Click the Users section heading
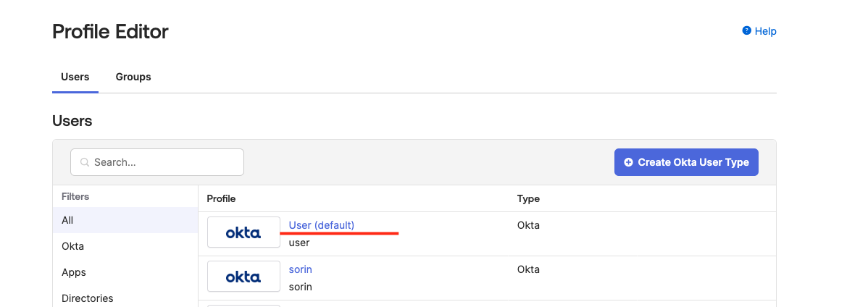The height and width of the screenshot is (307, 868). 72,121
